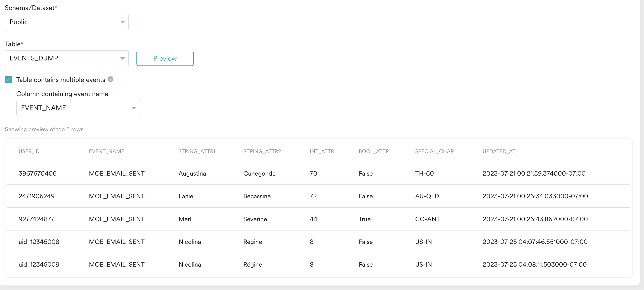Click the EVENT_NAME column header
This screenshot has height=290, width=644.
[x=107, y=151]
